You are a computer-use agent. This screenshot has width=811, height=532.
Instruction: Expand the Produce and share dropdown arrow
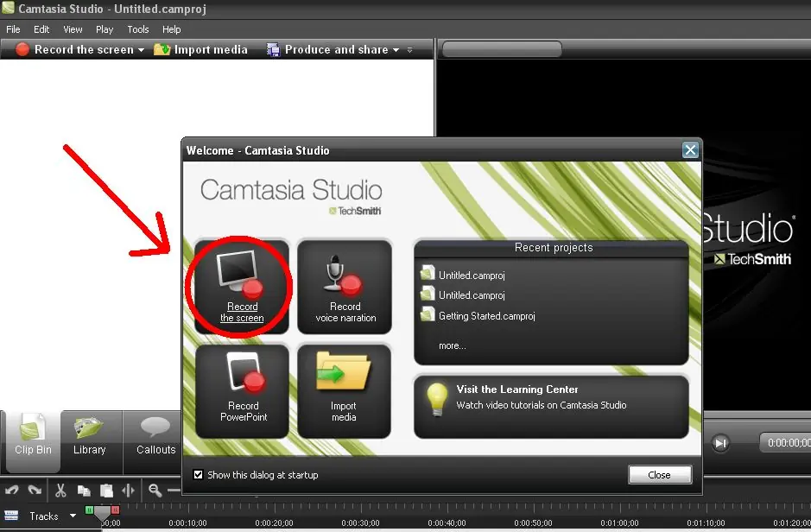point(396,50)
